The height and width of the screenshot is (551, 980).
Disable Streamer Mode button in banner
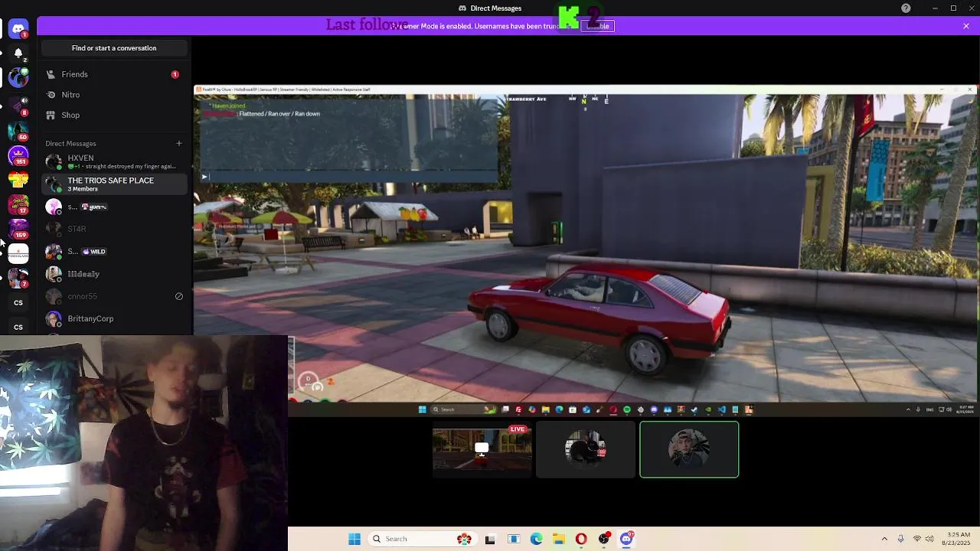coord(597,26)
